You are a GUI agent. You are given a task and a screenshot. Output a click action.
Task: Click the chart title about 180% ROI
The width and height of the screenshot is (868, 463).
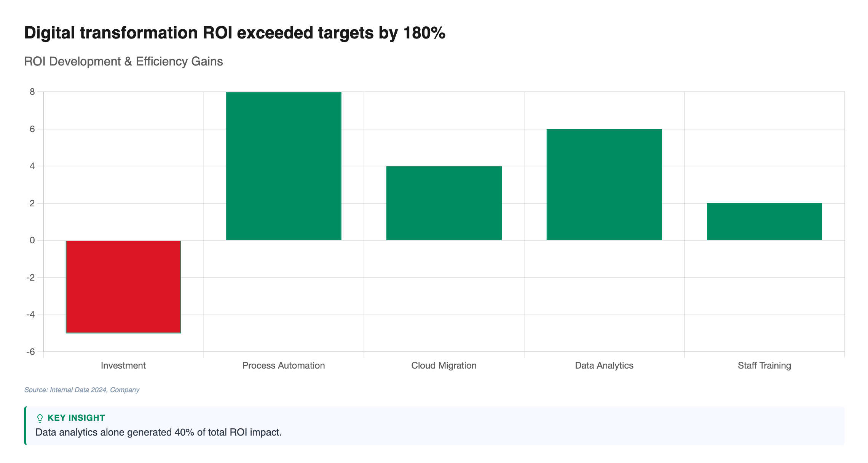point(235,33)
